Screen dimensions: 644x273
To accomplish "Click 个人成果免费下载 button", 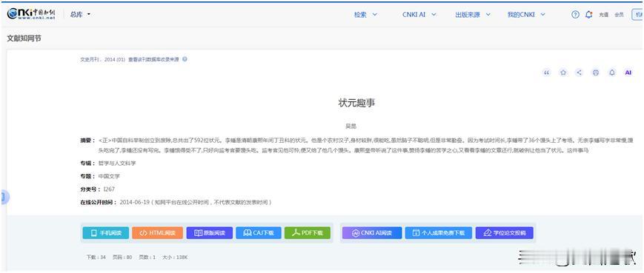I will [x=439, y=233].
